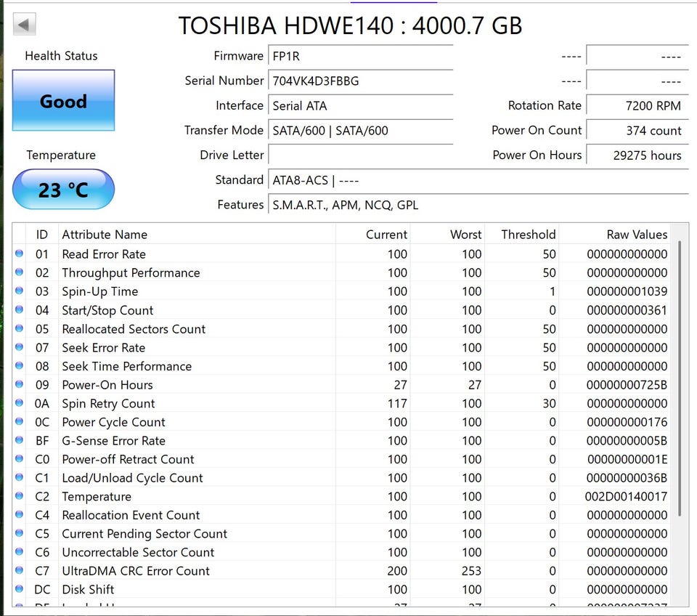Screen dimensions: 697x616
Task: Click the Threshold column header
Action: pyautogui.click(x=528, y=235)
